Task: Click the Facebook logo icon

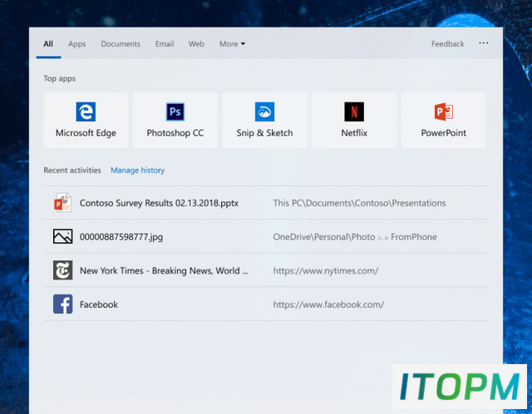Action: point(63,303)
